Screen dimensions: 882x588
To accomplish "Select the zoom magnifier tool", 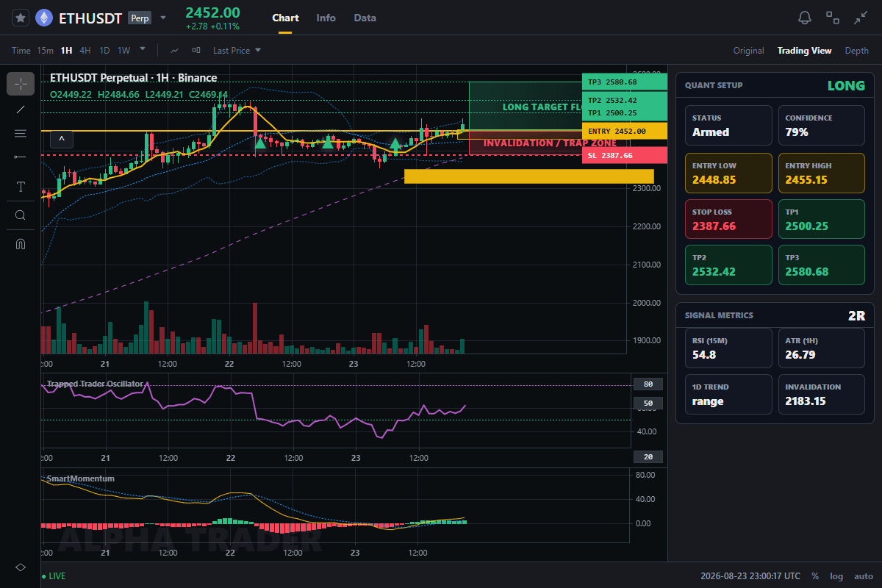I will [x=21, y=215].
